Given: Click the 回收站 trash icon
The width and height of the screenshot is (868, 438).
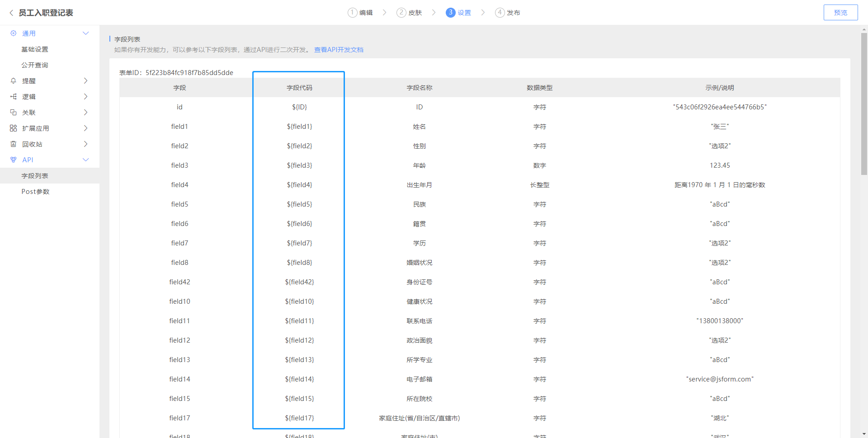Looking at the screenshot, I should pyautogui.click(x=14, y=144).
